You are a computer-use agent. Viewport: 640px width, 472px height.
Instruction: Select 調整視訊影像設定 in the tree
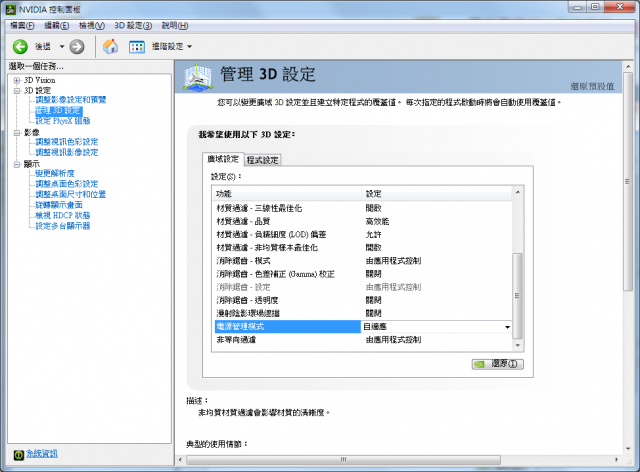click(67, 152)
